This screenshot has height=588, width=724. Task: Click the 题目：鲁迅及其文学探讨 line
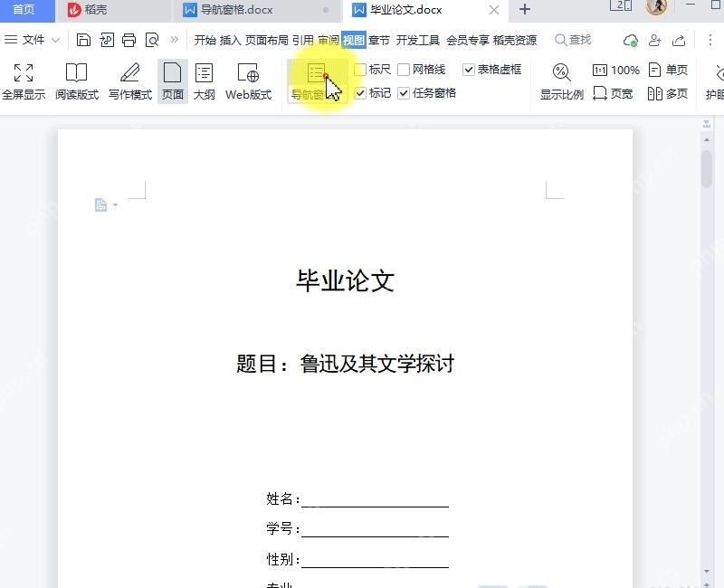pos(346,364)
